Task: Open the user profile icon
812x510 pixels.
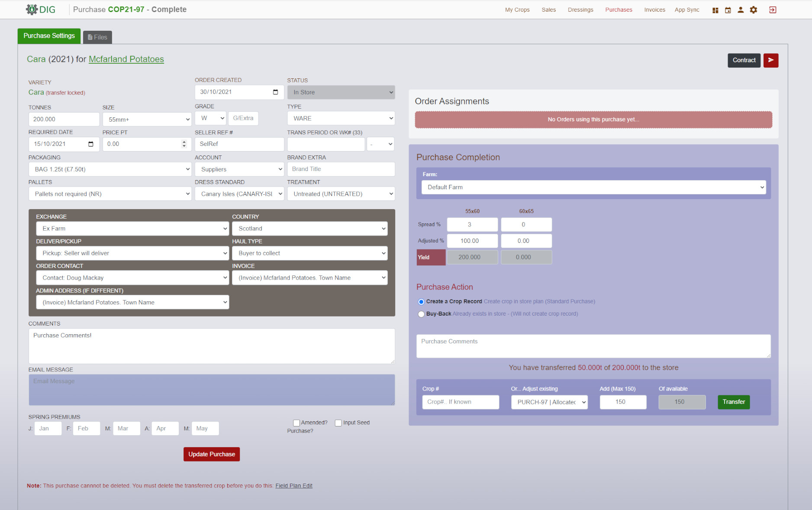Action: (741, 10)
